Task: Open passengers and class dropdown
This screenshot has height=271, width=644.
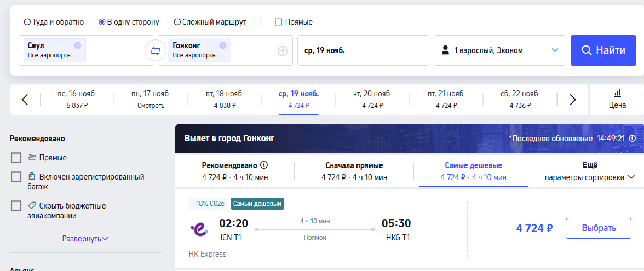Action: 500,50
